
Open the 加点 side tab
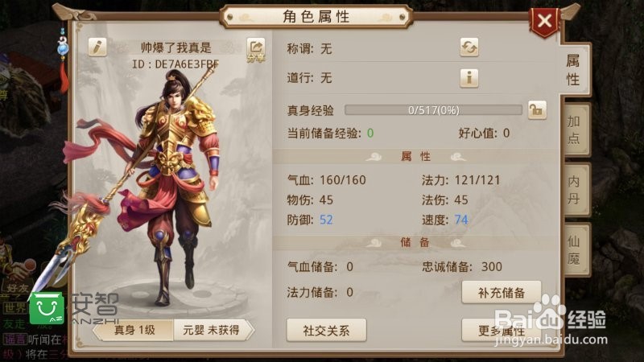tap(573, 130)
